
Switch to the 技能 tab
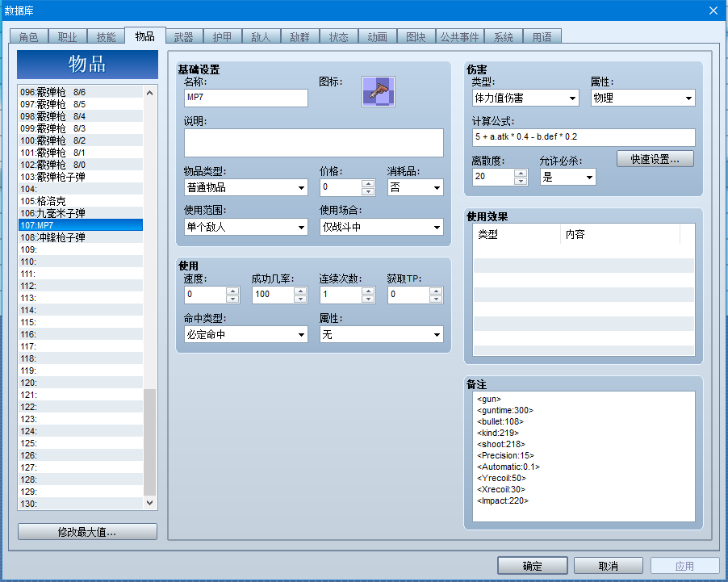(106, 36)
